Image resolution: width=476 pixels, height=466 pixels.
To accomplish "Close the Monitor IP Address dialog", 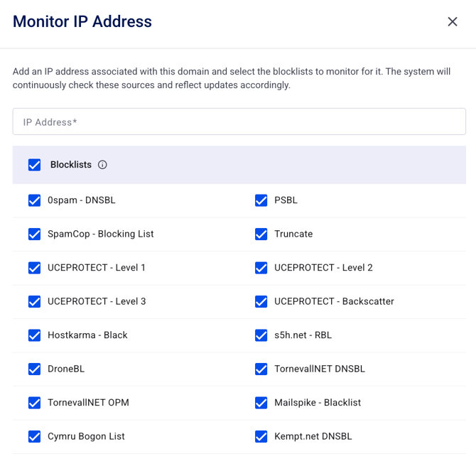I will pos(453,22).
